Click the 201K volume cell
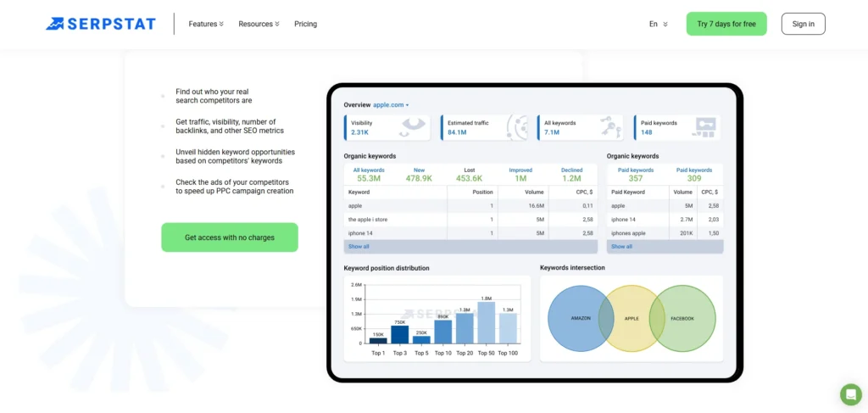The image size is (868, 413). [683, 233]
